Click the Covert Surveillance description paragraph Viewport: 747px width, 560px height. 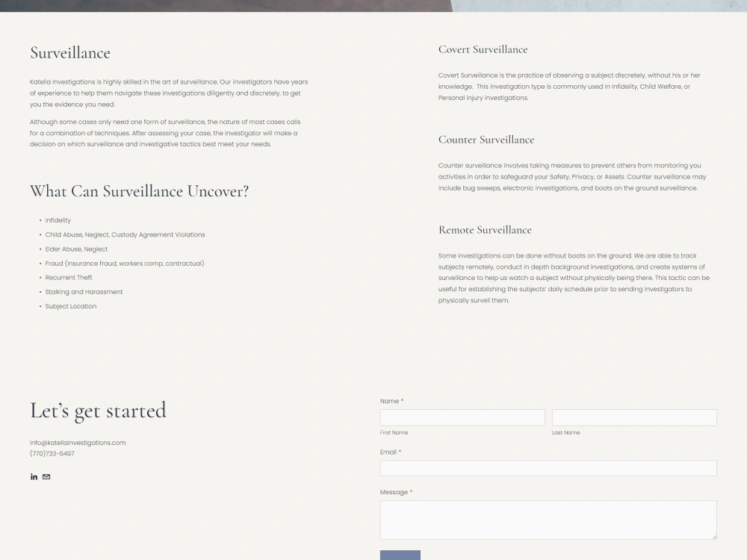(x=569, y=86)
